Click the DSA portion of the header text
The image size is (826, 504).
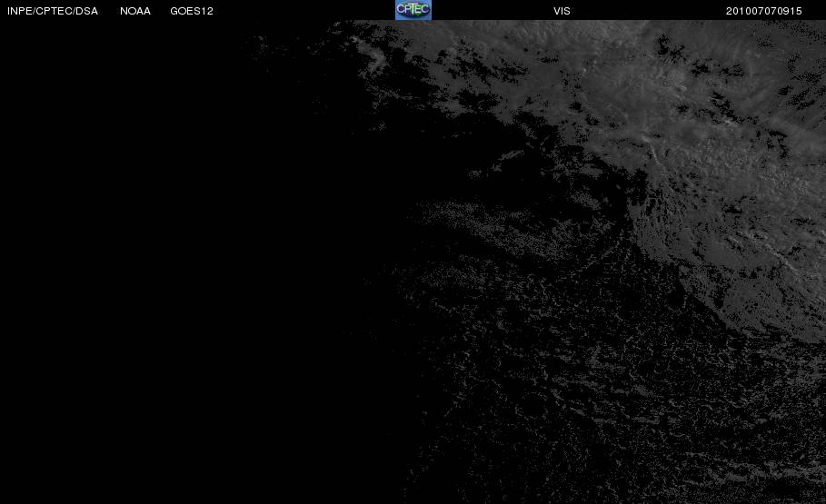pos(87,11)
